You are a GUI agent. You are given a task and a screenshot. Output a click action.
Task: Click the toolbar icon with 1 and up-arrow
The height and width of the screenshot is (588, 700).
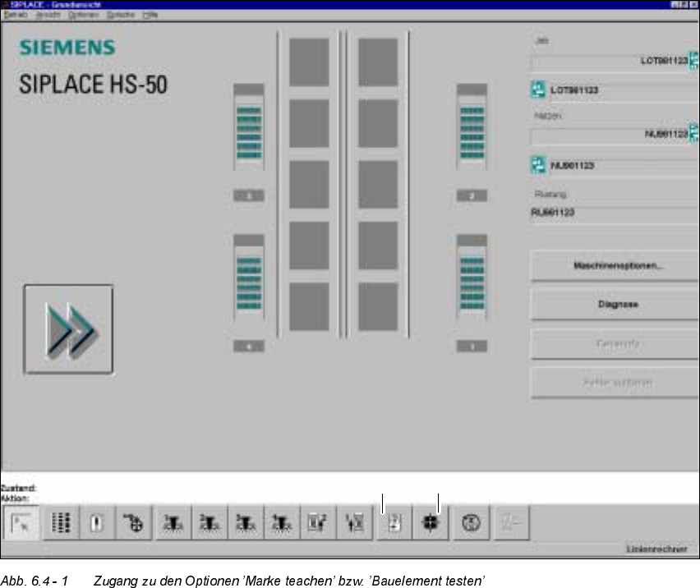click(x=354, y=522)
